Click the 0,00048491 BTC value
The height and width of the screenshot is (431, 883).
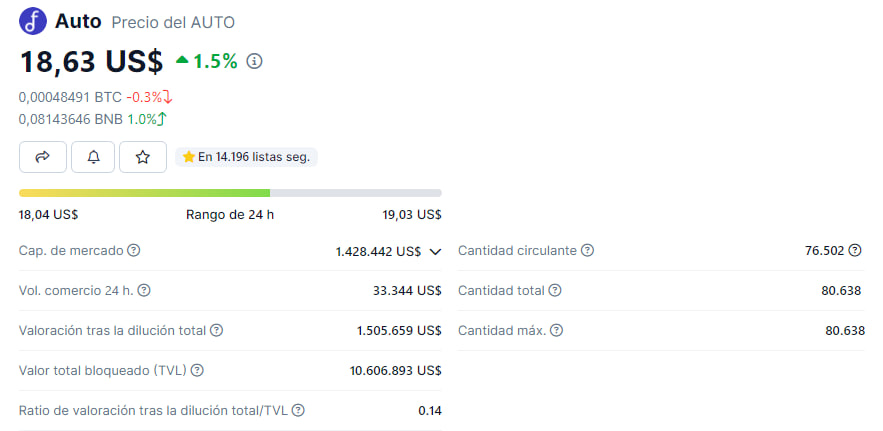pos(70,97)
